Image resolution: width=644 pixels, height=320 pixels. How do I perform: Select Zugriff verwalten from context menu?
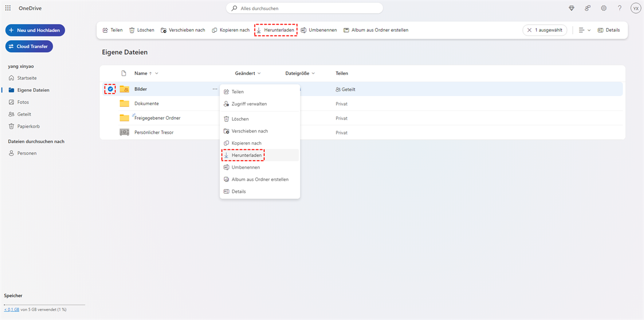(249, 104)
